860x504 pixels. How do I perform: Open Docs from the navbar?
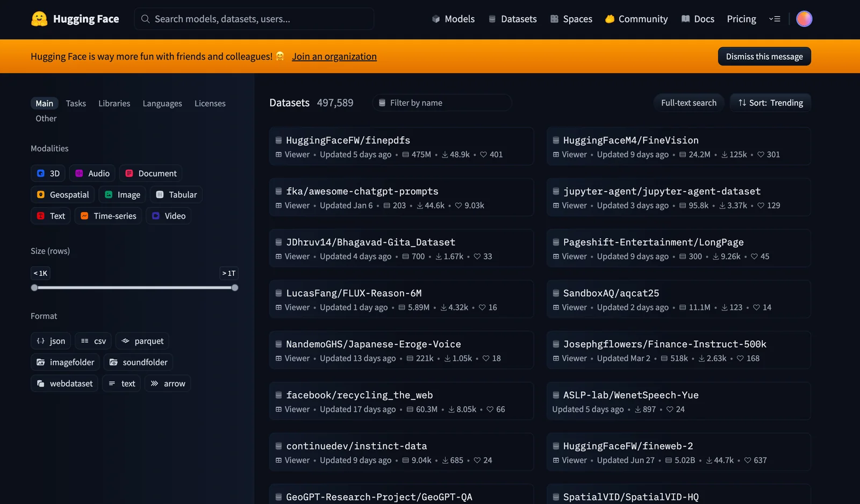tap(698, 19)
